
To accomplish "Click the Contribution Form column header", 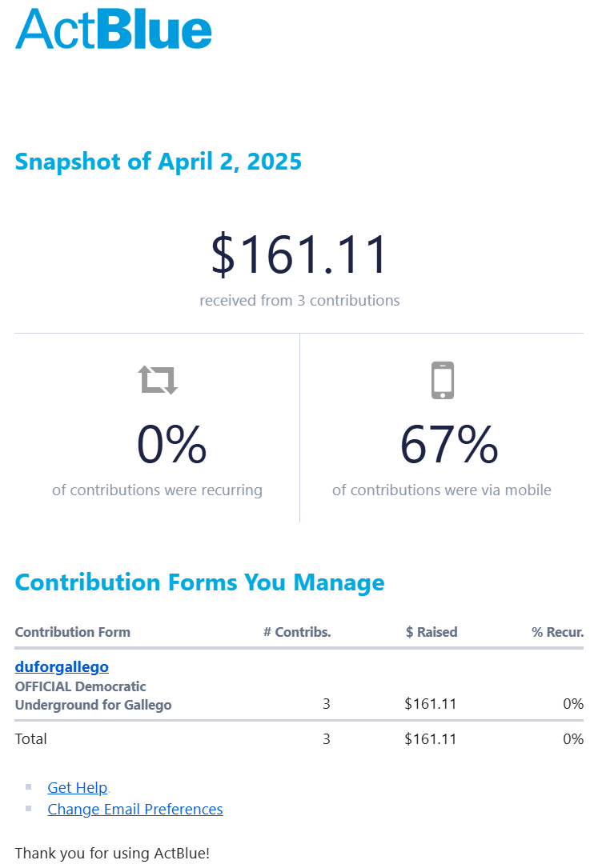I will [72, 632].
